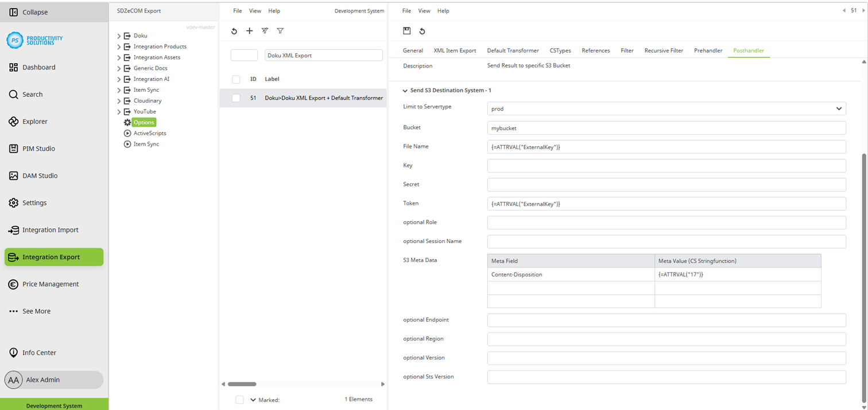Click the list's horizontal scrollbar thumb

pyautogui.click(x=242, y=384)
